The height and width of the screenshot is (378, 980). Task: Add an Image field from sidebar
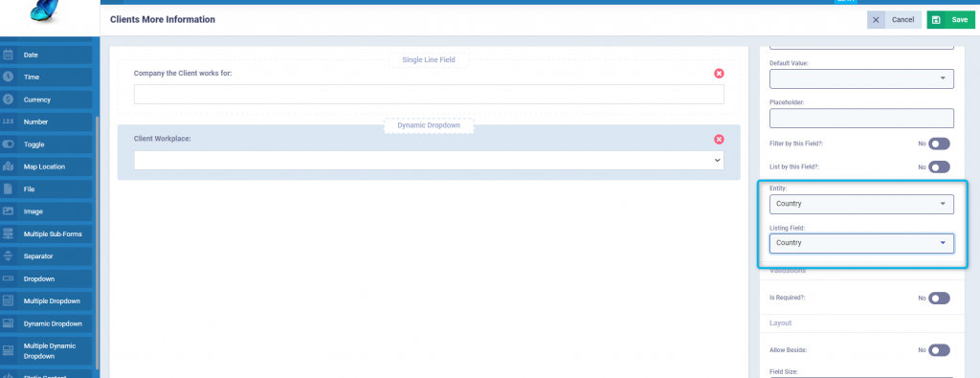pos(46,211)
